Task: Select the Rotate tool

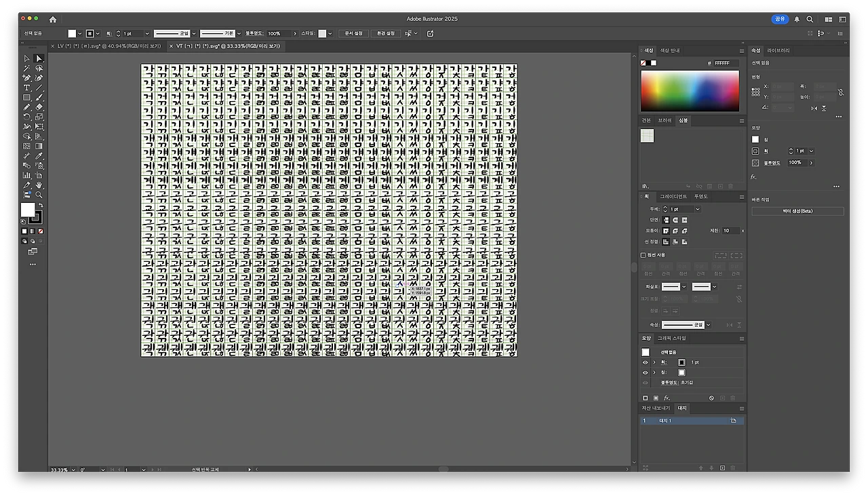Action: 26,117
